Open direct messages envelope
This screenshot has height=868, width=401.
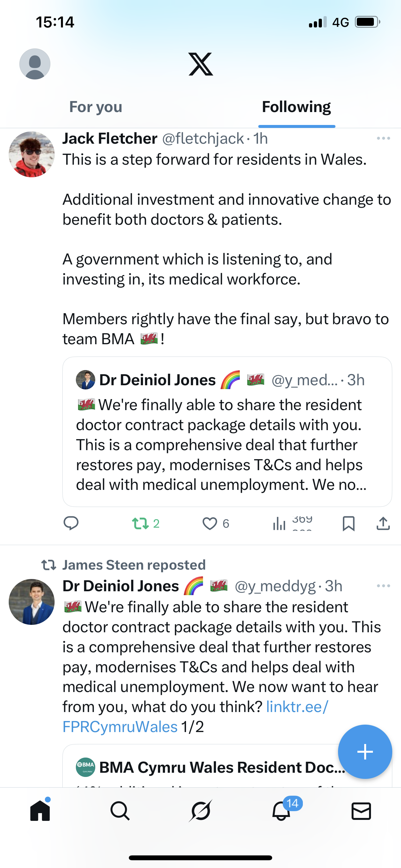(361, 811)
